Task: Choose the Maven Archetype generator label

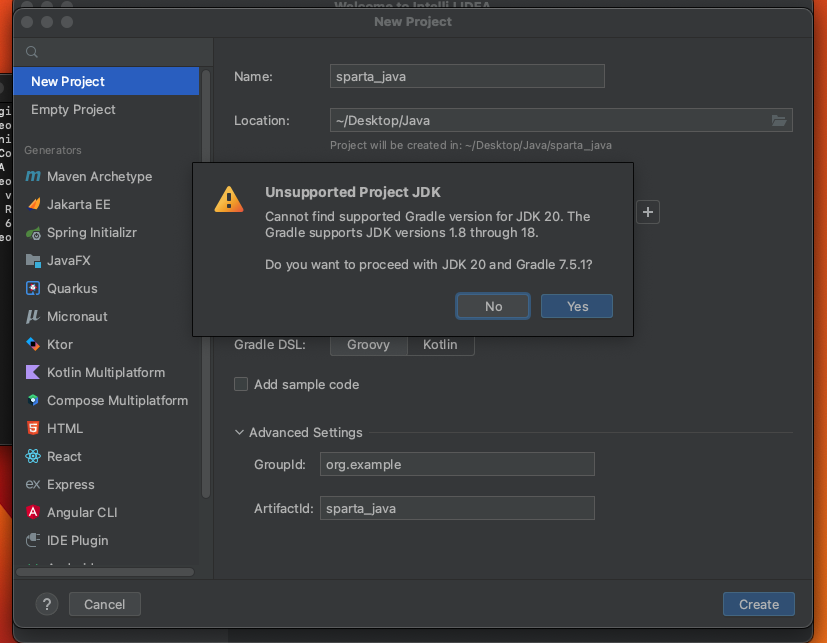Action: point(99,176)
